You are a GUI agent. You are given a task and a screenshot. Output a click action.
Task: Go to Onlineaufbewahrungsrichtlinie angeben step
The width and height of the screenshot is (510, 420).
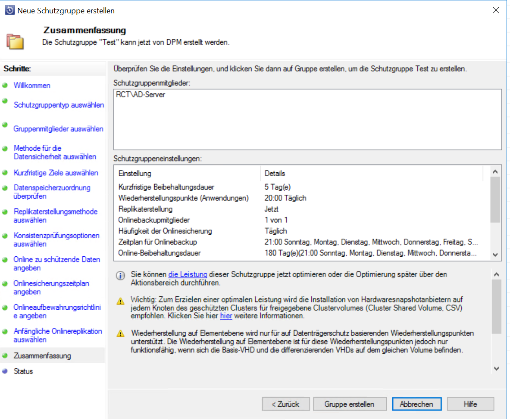coord(57,311)
